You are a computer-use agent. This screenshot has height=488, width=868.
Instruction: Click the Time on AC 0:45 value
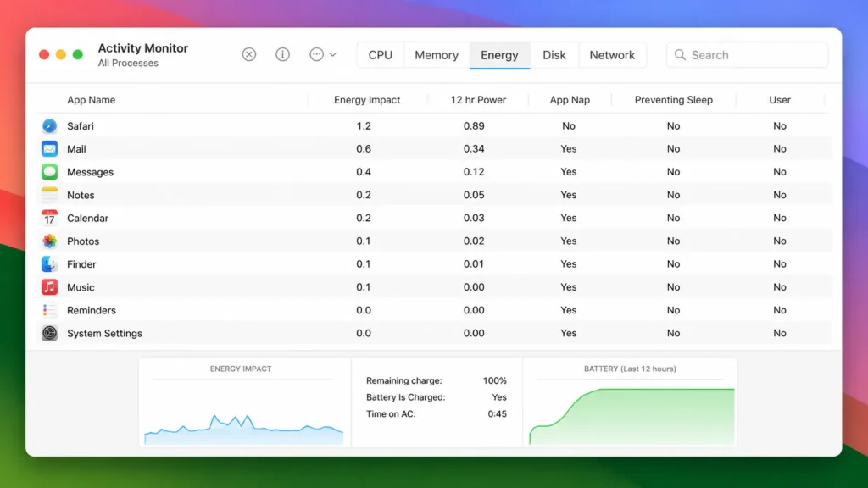[497, 413]
